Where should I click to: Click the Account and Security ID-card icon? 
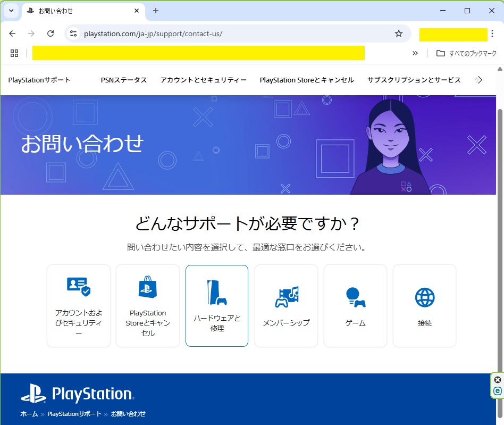pyautogui.click(x=79, y=286)
